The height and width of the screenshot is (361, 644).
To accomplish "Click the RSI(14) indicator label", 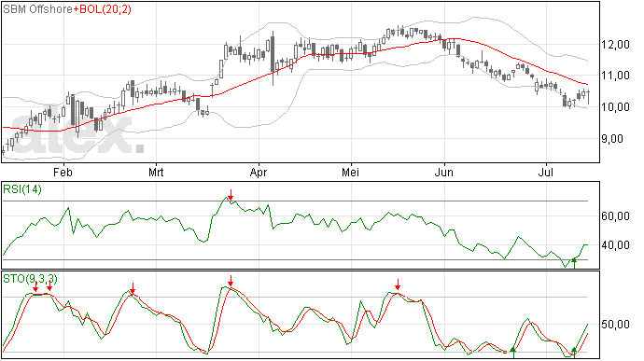I will pos(22,189).
